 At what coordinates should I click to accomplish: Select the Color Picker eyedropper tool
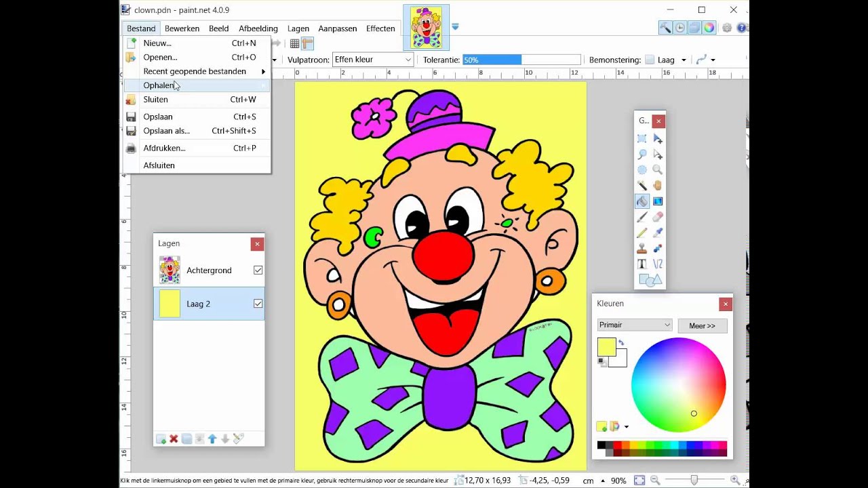(x=657, y=232)
